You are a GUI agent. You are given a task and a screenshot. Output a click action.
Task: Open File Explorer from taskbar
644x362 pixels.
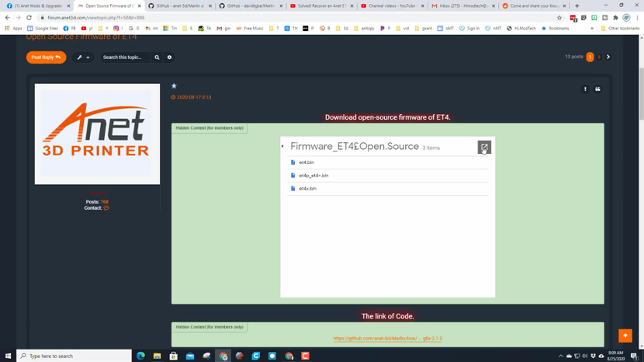point(157,356)
